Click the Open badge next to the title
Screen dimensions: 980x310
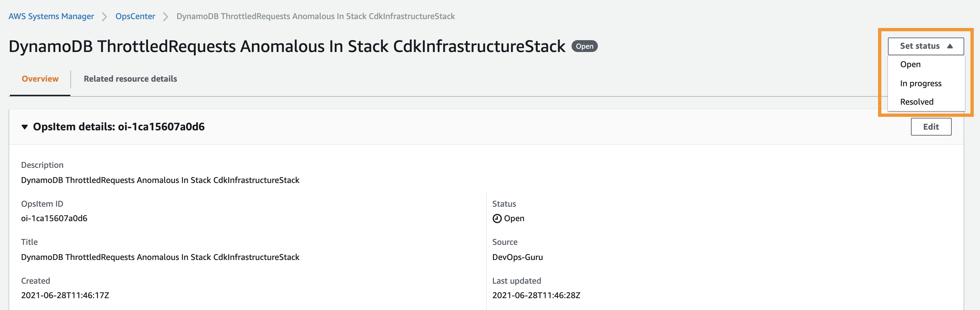(x=585, y=46)
